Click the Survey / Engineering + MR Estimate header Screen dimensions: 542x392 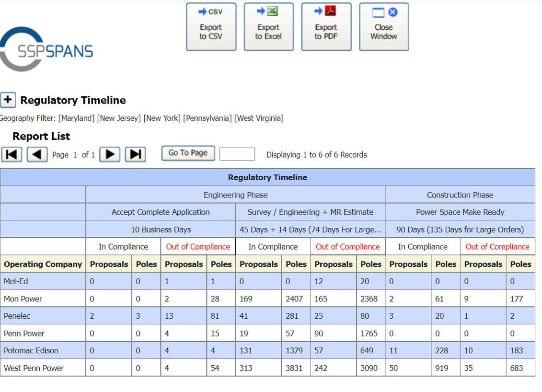click(311, 212)
